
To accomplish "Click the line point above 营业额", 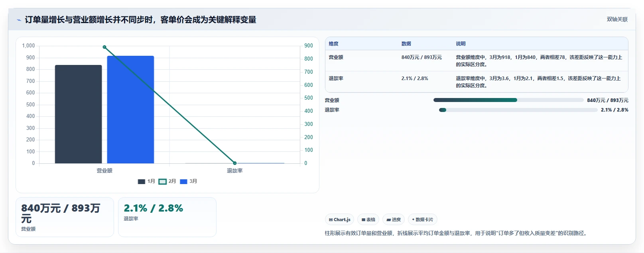I will click(104, 47).
